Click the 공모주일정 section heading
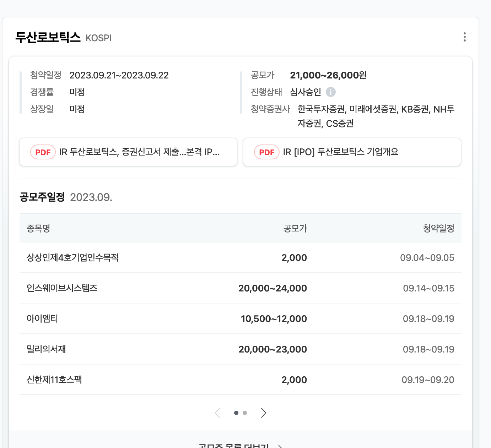 (x=42, y=197)
